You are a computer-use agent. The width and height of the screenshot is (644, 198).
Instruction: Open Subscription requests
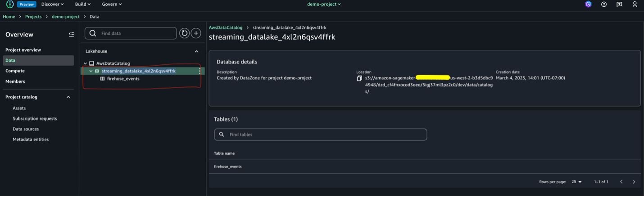[x=35, y=119]
